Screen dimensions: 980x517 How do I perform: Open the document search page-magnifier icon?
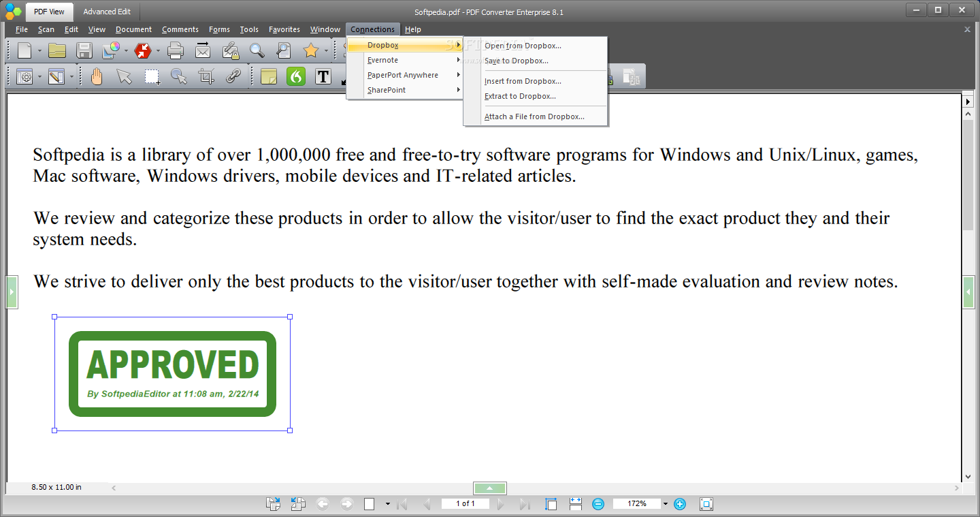tap(283, 50)
